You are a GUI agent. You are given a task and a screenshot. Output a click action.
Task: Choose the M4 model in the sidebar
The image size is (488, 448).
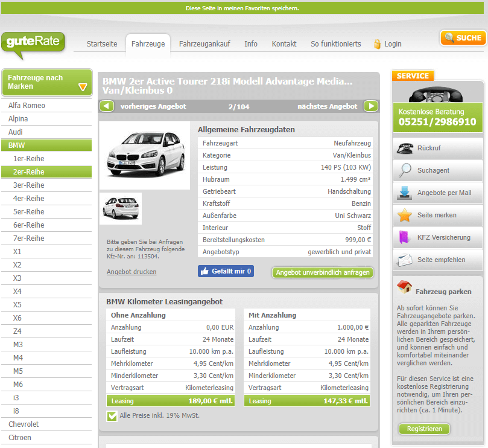46,358
